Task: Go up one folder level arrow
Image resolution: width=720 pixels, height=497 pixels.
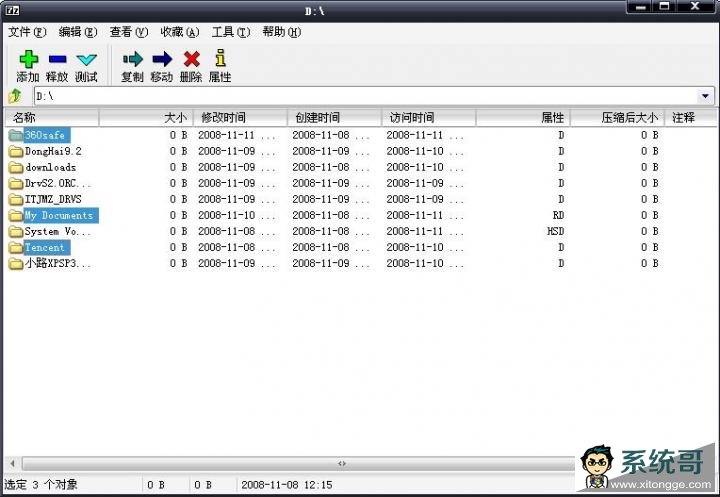Action: click(15, 96)
